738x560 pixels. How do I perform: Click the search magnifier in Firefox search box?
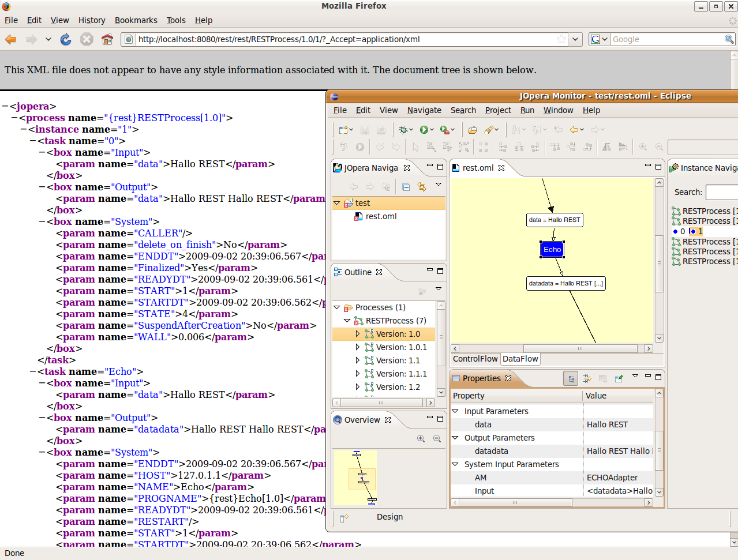(729, 39)
